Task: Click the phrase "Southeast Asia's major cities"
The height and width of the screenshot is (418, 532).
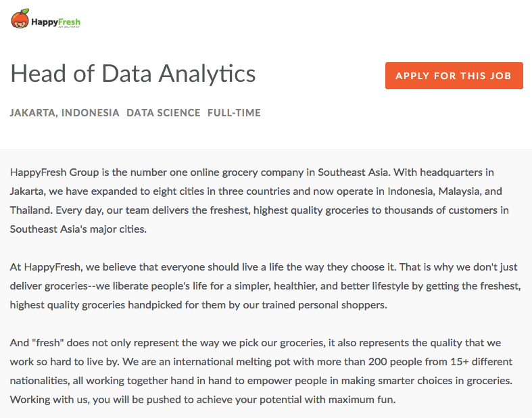Action: 78,229
